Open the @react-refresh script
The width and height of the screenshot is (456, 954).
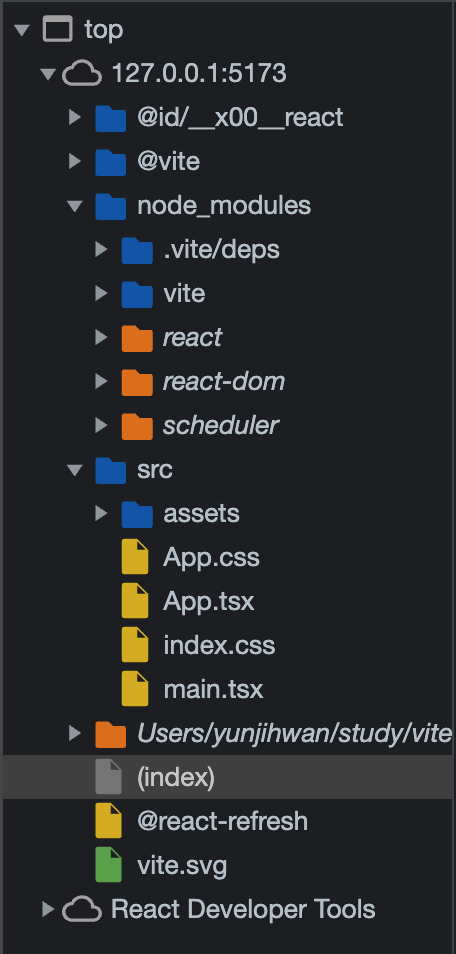tap(222, 821)
